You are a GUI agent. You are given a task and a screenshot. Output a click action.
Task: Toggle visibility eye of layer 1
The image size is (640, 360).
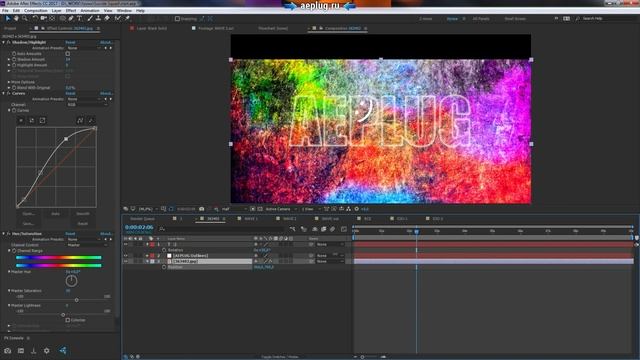[x=126, y=244]
